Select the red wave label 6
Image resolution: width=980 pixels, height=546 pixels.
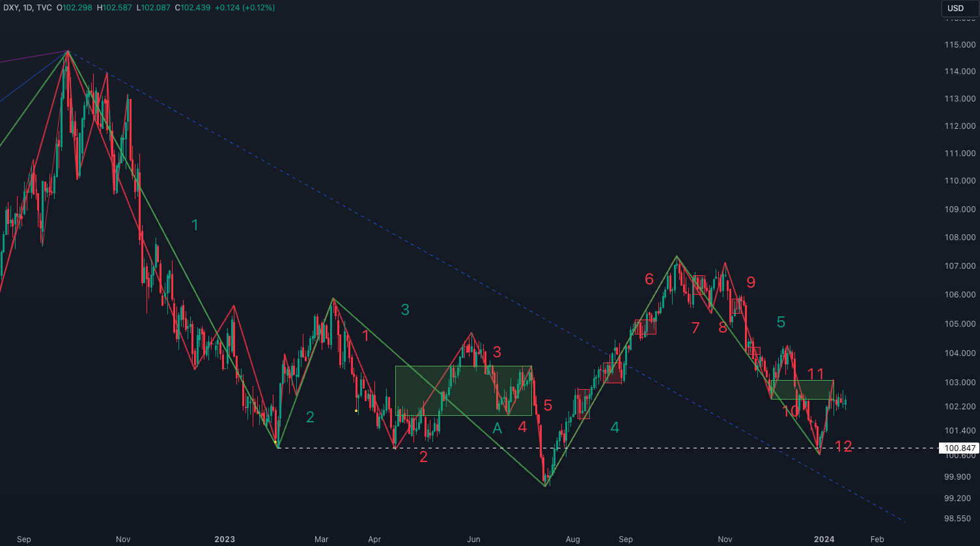coord(649,279)
